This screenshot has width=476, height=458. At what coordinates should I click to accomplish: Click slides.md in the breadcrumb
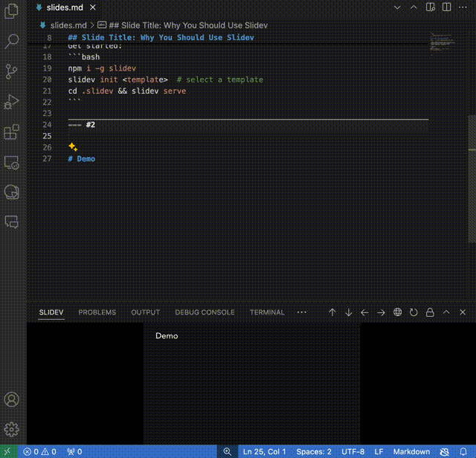[68, 25]
